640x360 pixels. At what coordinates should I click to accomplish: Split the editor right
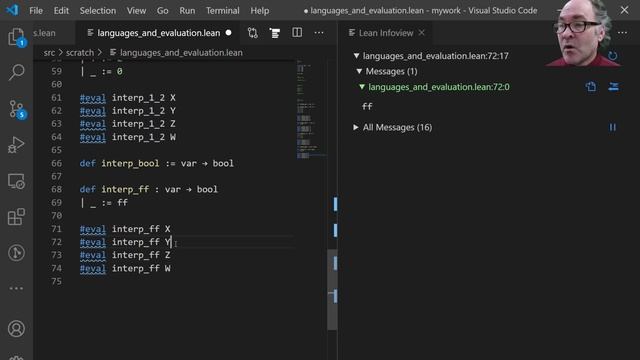pyautogui.click(x=297, y=33)
